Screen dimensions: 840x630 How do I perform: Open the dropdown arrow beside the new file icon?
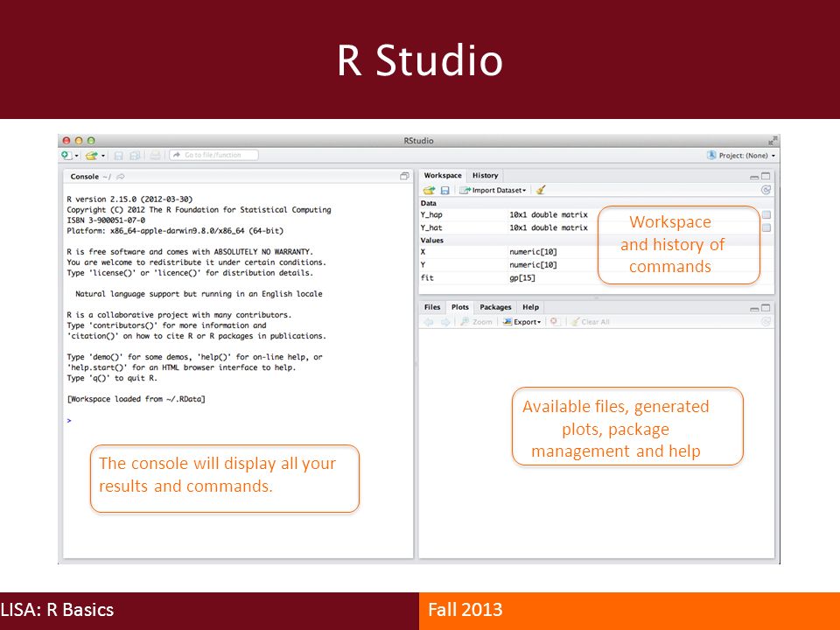click(77, 156)
